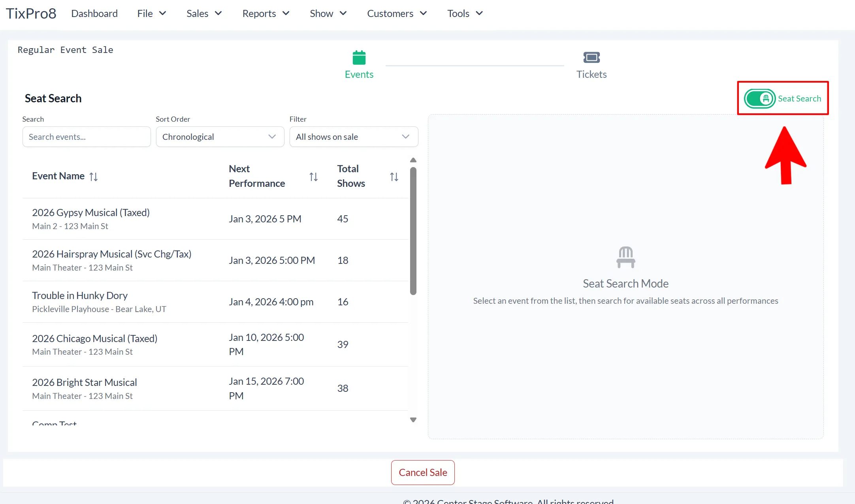Open the Sort Order Chronological dropdown
Screen dimensions: 855x504
pyautogui.click(x=220, y=137)
